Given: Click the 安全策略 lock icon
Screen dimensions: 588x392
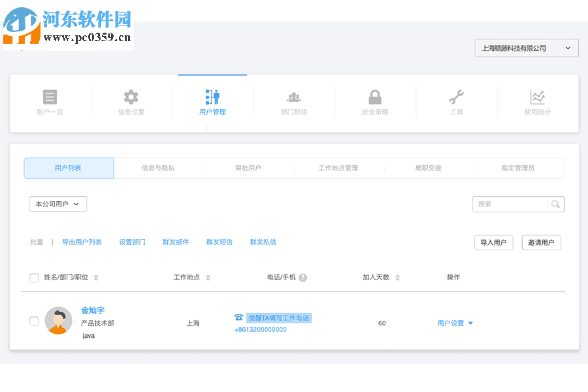Looking at the screenshot, I should (374, 96).
